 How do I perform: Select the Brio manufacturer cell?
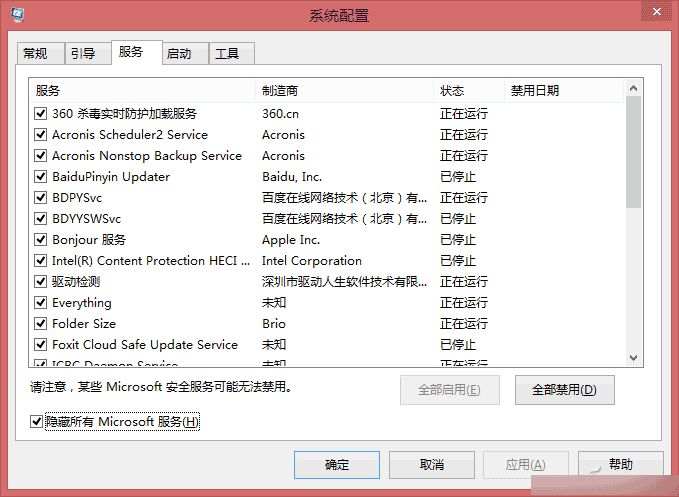pos(274,324)
